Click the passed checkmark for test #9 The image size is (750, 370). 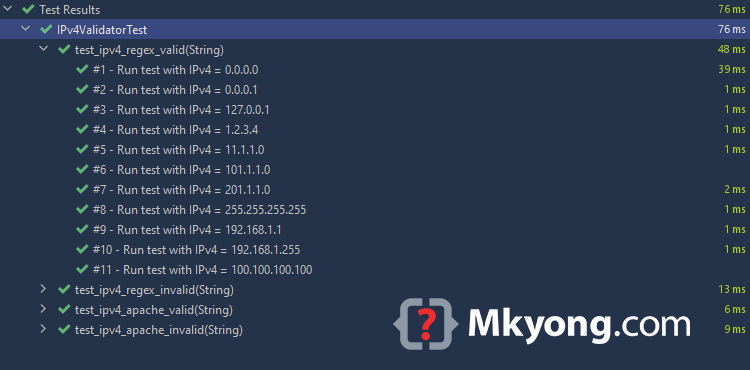coord(82,229)
